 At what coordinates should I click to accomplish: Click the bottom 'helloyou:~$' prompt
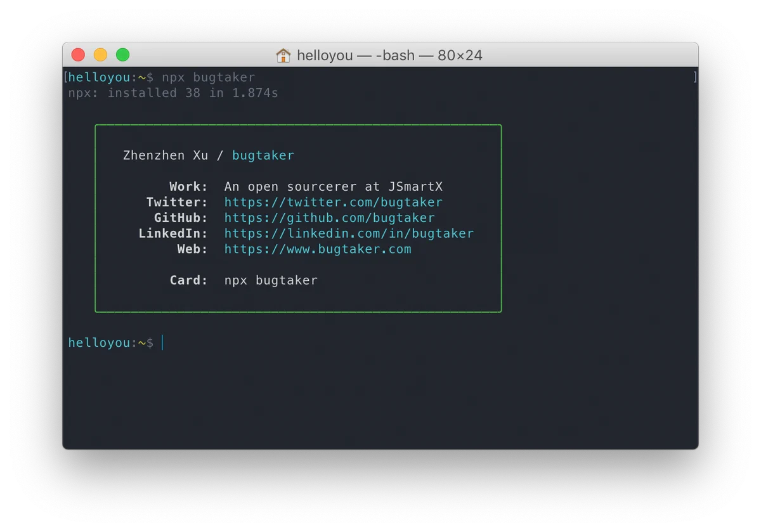coord(111,342)
